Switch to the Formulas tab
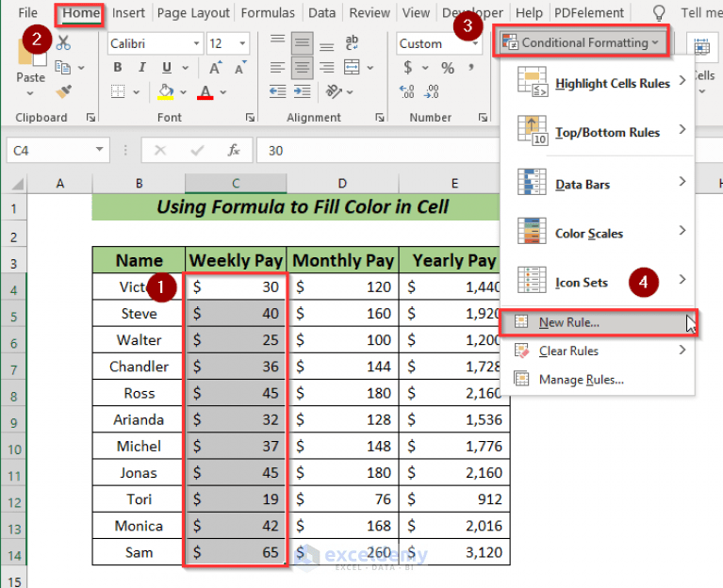This screenshot has height=588, width=723. [268, 12]
